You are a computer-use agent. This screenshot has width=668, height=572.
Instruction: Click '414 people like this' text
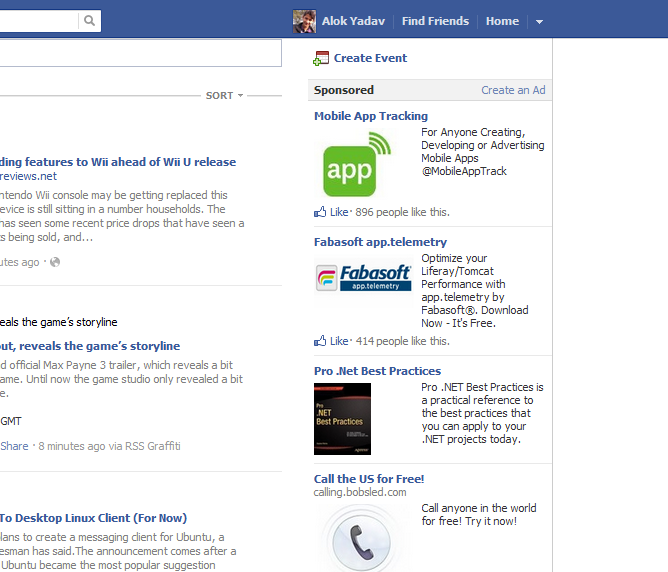pyautogui.click(x=403, y=341)
